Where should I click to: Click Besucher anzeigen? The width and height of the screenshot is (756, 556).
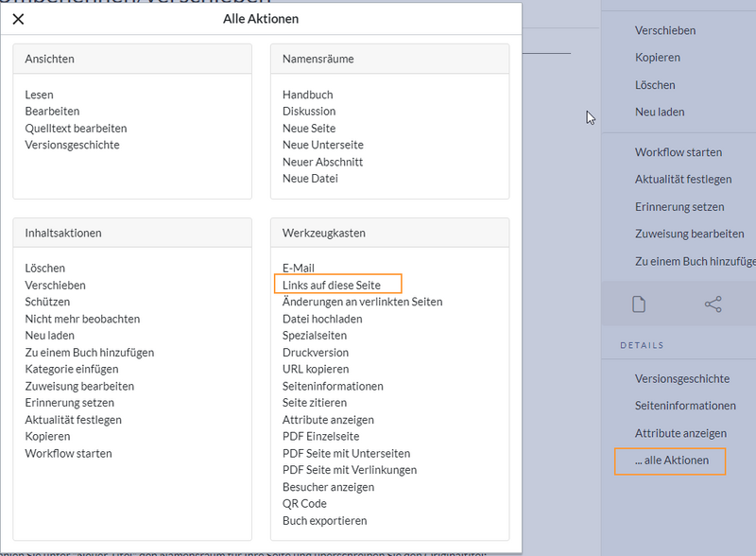[x=328, y=487]
